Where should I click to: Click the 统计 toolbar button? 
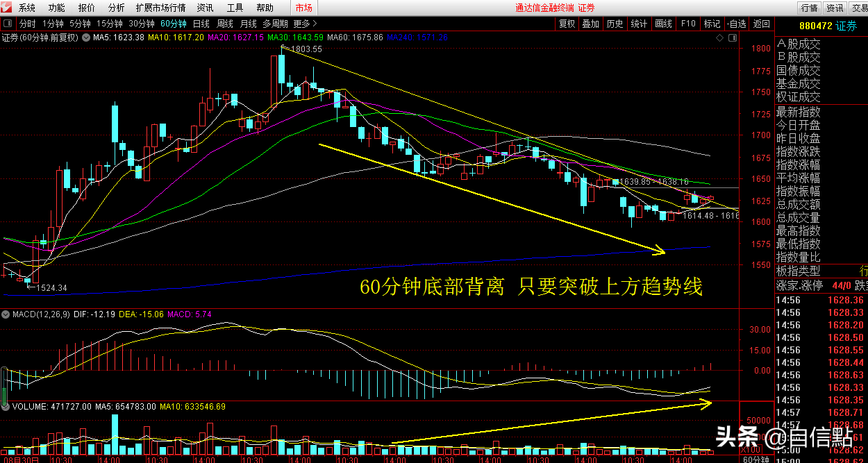(639, 24)
